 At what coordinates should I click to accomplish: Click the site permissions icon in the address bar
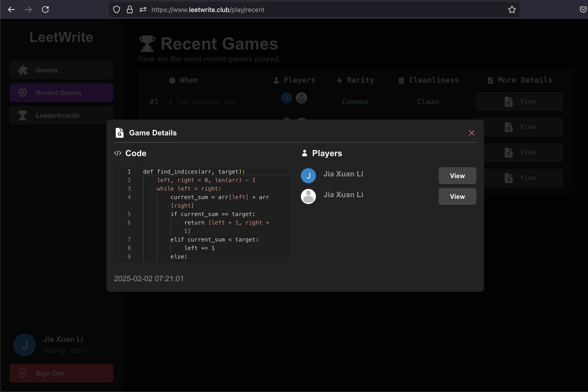point(143,9)
